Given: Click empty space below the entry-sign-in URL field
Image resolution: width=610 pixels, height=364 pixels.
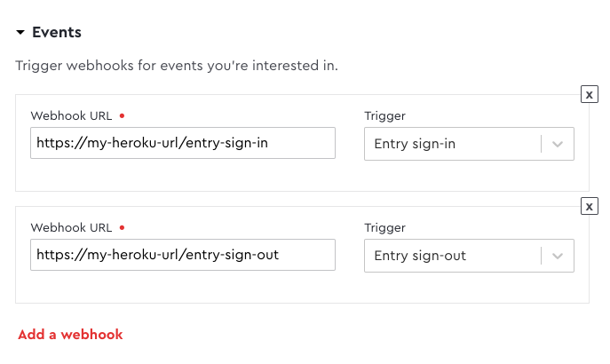Looking at the screenshot, I should 183,175.
